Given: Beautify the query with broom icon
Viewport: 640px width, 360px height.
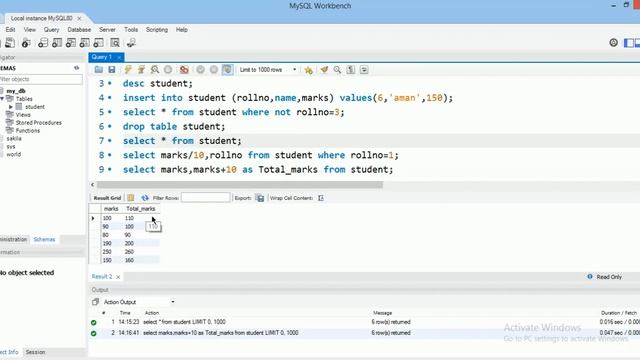Looking at the screenshot, I should pyautogui.click(x=324, y=70).
